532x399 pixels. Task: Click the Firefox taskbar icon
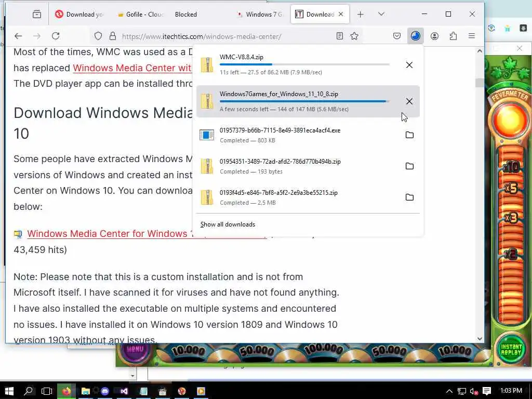[66, 391]
